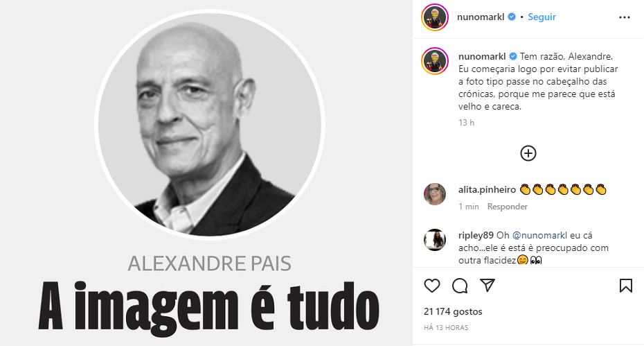Viewport: 644px width, 346px height.
Task: Reply to alita.pinheiro with Responder
Action: tap(507, 207)
